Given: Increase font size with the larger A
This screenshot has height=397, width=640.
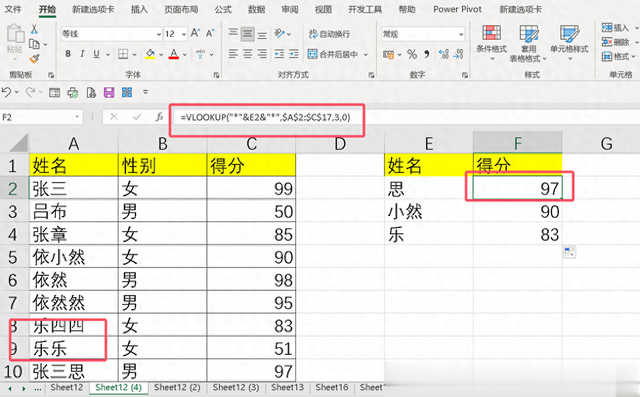Looking at the screenshot, I should [x=195, y=33].
